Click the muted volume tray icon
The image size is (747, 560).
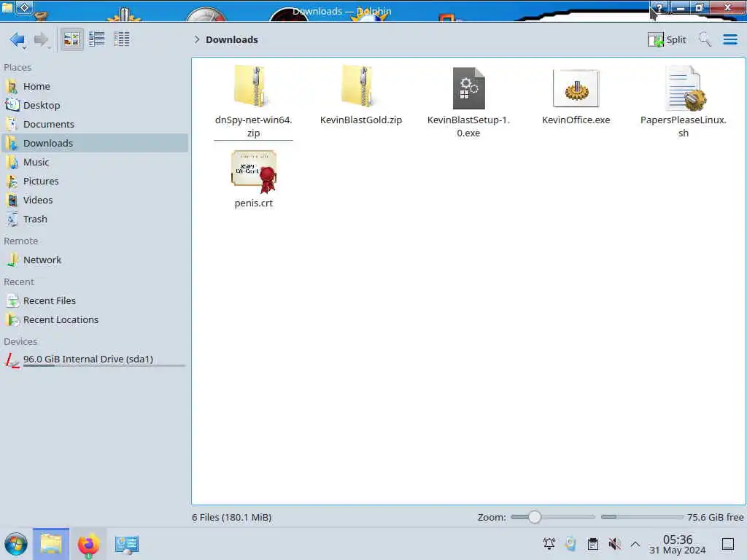click(614, 543)
